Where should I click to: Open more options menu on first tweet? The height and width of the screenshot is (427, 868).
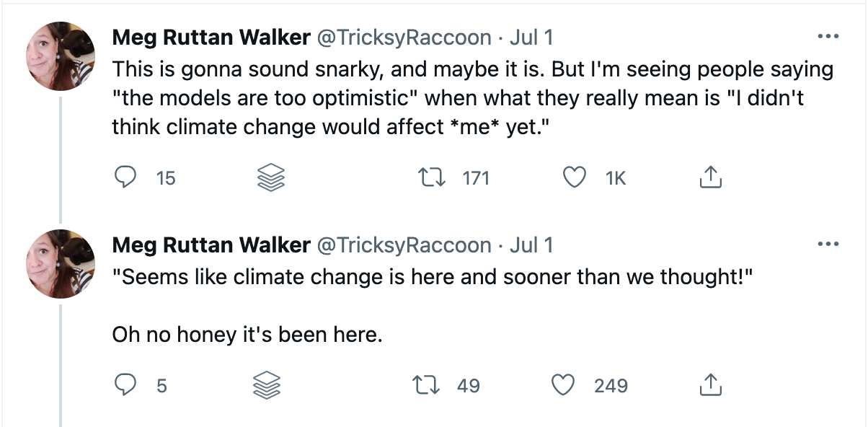[x=827, y=37]
